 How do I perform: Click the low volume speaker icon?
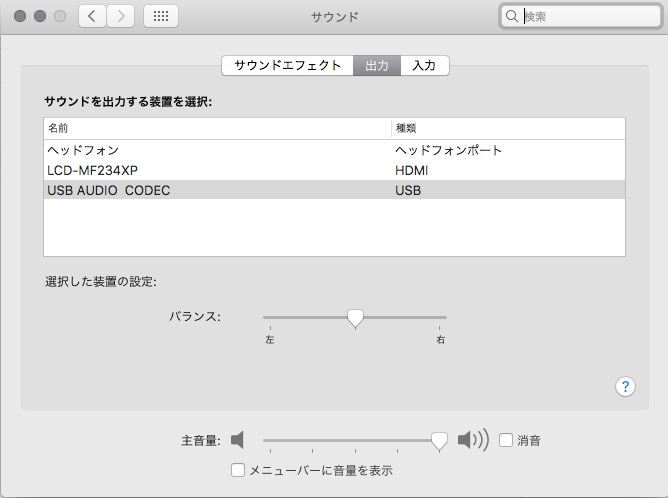tap(237, 440)
